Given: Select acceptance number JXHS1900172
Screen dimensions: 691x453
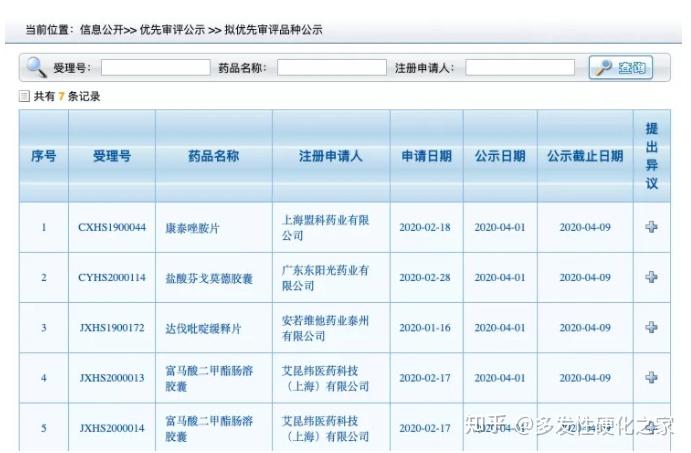Looking at the screenshot, I should [112, 328].
